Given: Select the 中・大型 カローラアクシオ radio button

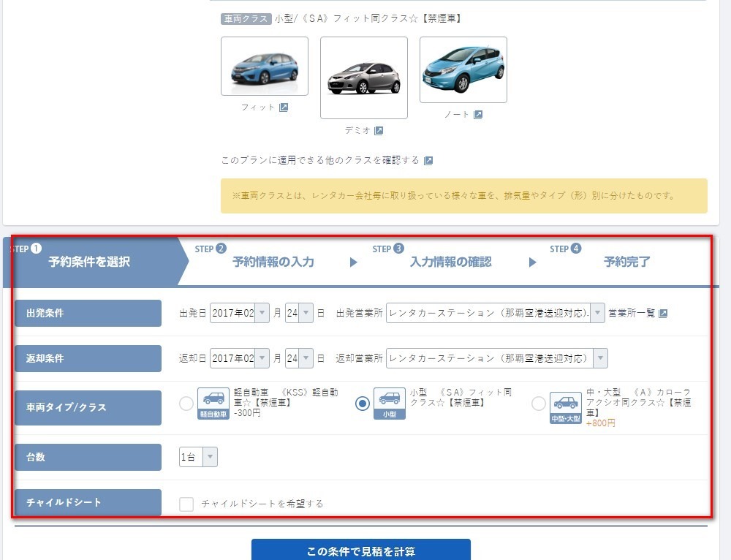Looking at the screenshot, I should click(539, 404).
